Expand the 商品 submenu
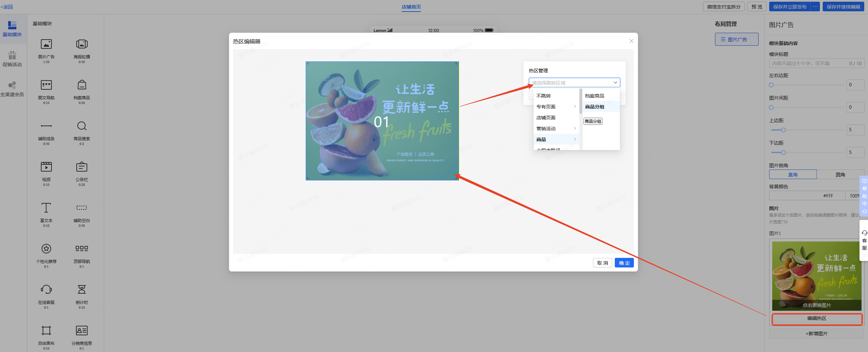868x352 pixels. pyautogui.click(x=556, y=140)
